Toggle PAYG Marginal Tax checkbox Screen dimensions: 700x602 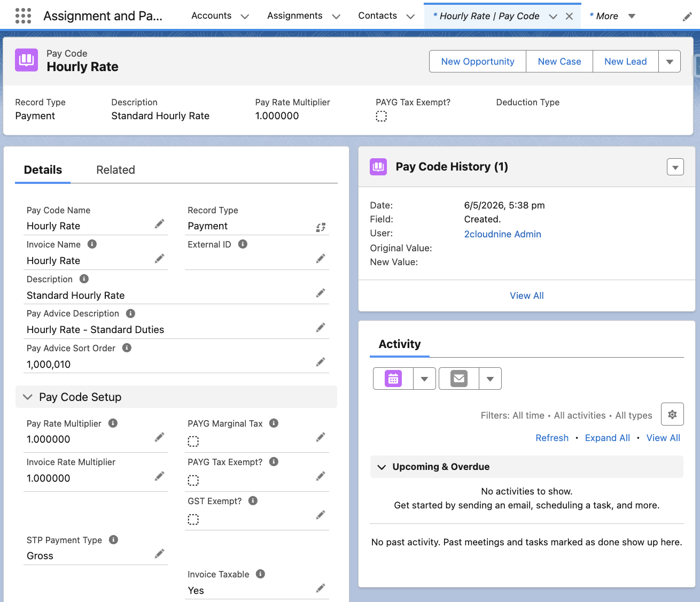(193, 442)
